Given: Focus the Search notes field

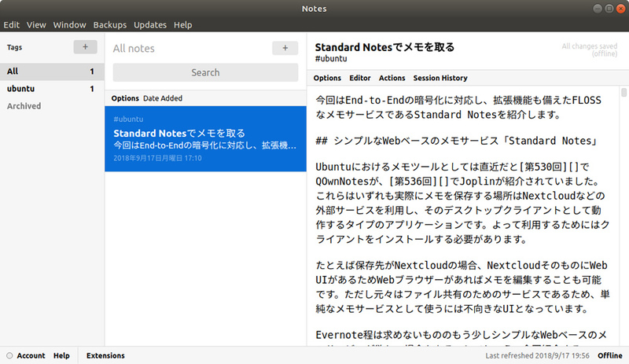Looking at the screenshot, I should pyautogui.click(x=205, y=72).
